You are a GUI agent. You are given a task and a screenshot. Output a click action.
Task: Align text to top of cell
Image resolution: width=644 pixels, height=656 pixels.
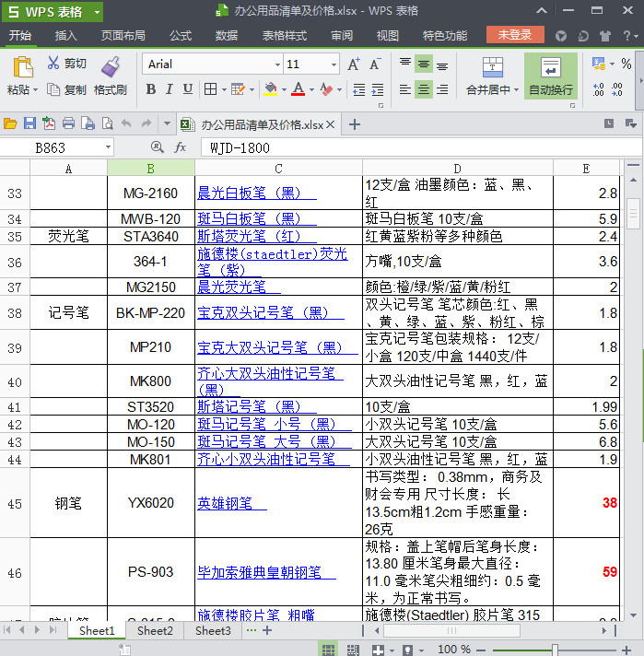(x=405, y=64)
